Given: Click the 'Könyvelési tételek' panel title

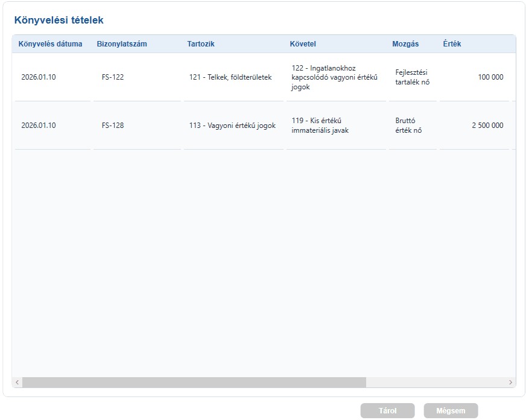Looking at the screenshot, I should click(x=59, y=20).
